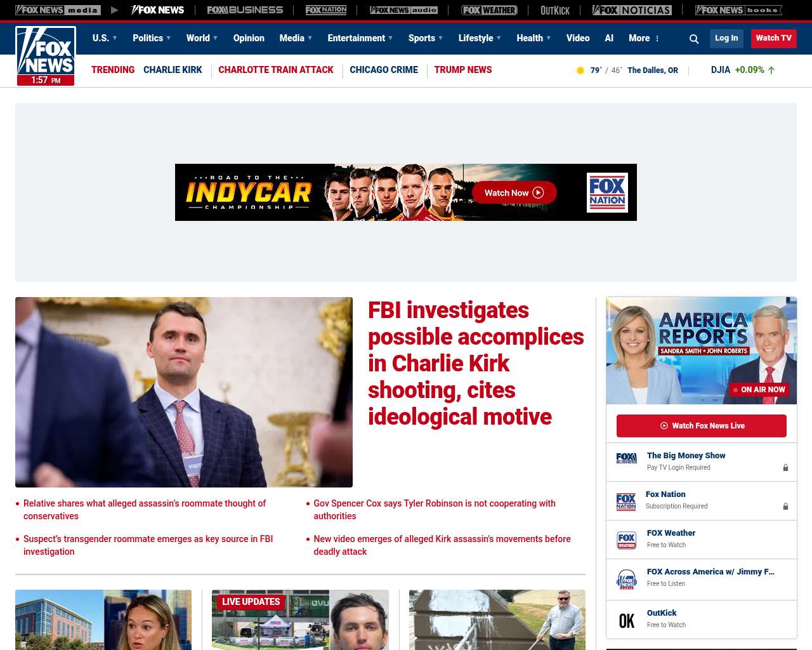Go to the Fox News logo home
Image resolution: width=812 pixels, height=650 pixels.
[46, 56]
